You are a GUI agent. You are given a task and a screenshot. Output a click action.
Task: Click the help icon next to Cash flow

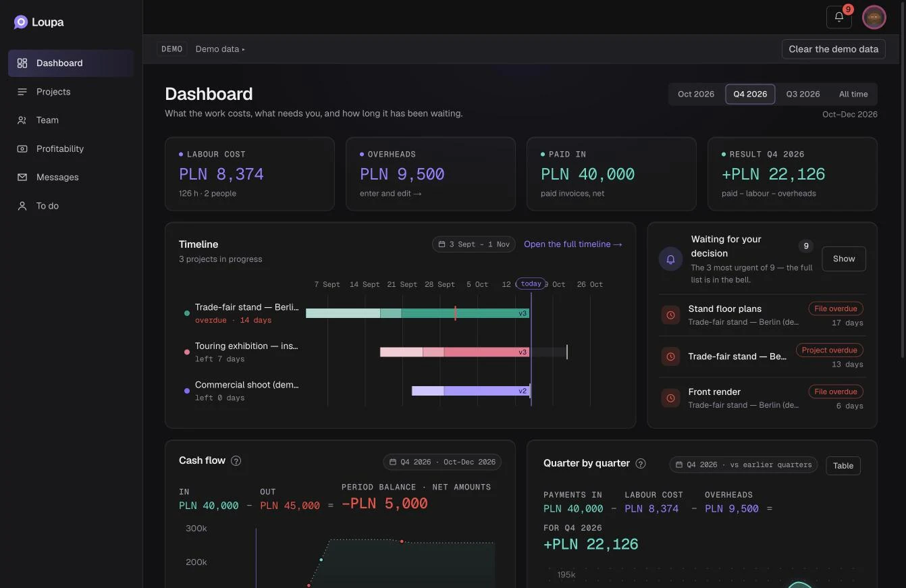pos(236,461)
